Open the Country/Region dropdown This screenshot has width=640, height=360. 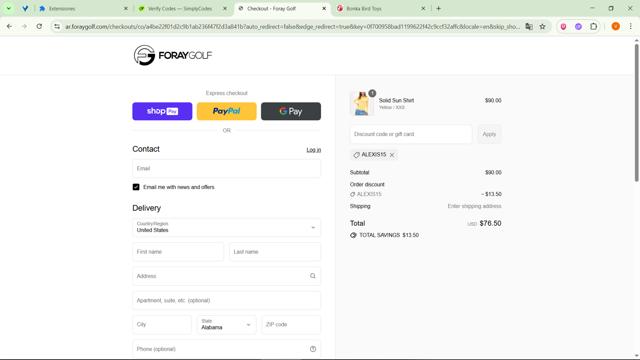tap(227, 227)
